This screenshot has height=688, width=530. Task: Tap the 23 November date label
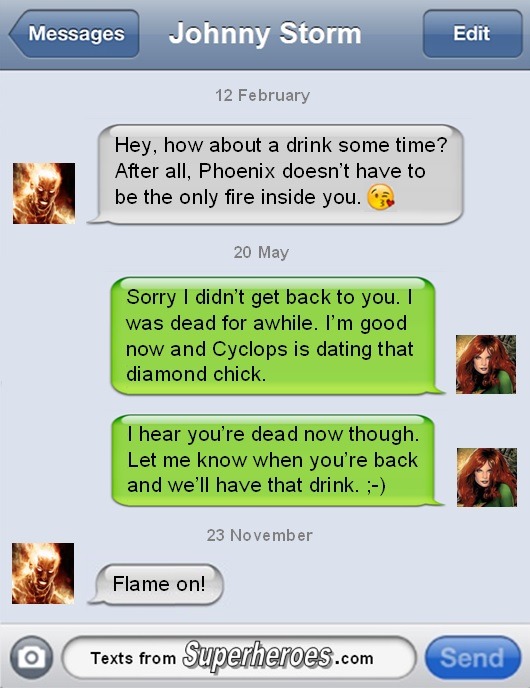(260, 535)
